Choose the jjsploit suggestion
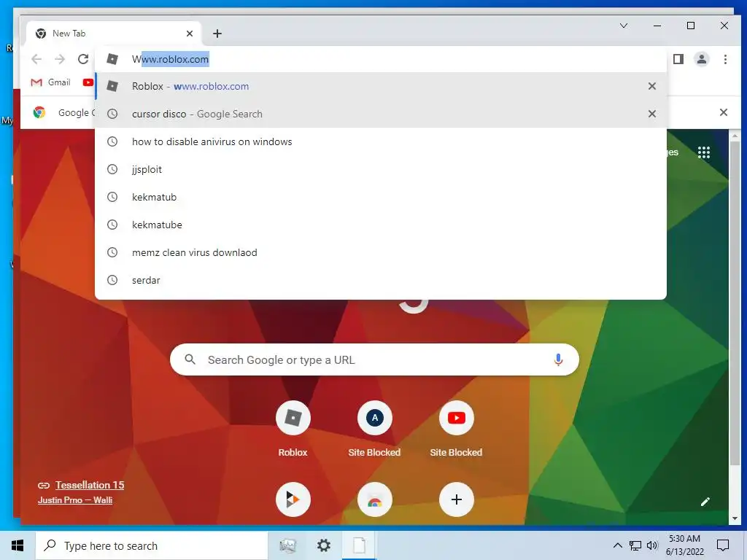 pos(381,169)
